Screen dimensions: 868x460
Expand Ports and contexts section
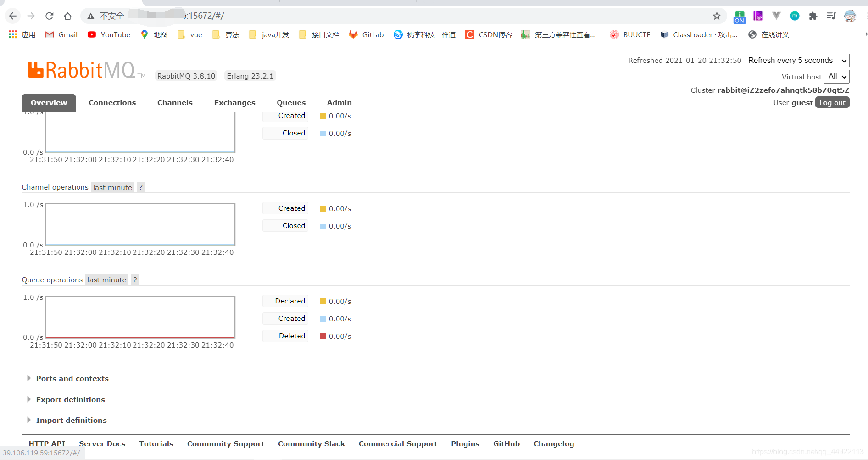(x=68, y=378)
